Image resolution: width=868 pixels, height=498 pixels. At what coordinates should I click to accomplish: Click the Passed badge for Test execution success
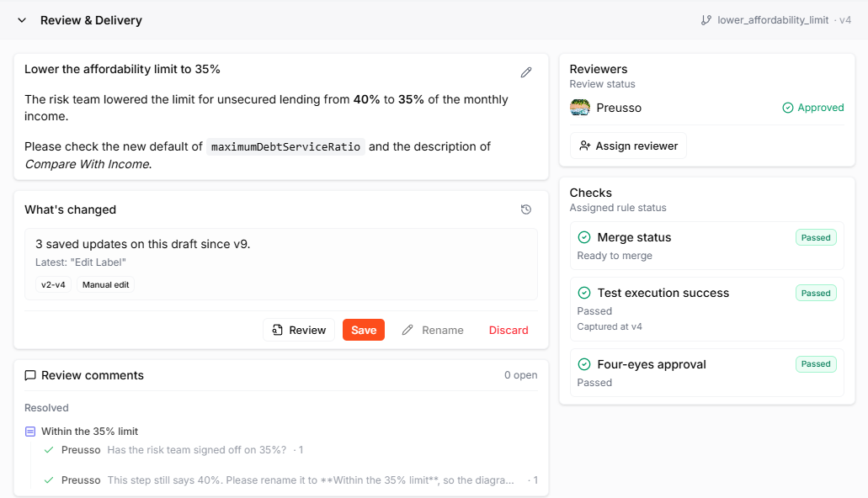816,294
